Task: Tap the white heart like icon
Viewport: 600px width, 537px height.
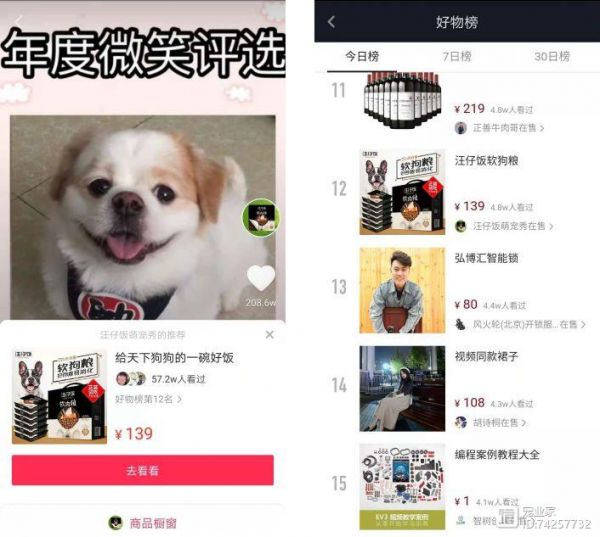Action: coord(261,277)
